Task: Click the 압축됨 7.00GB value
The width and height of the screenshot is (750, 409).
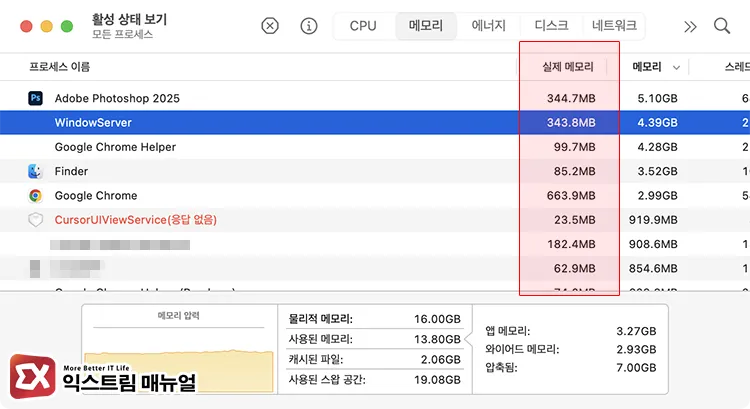Action: 636,368
